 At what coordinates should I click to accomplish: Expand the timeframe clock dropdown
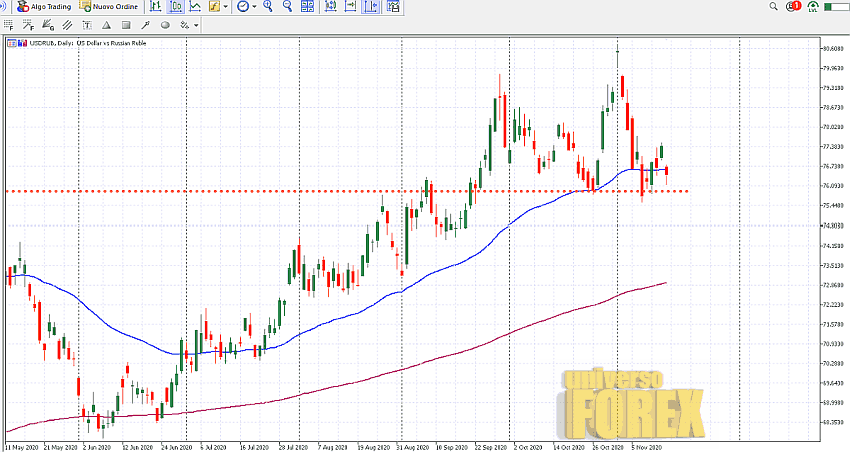coord(254,6)
